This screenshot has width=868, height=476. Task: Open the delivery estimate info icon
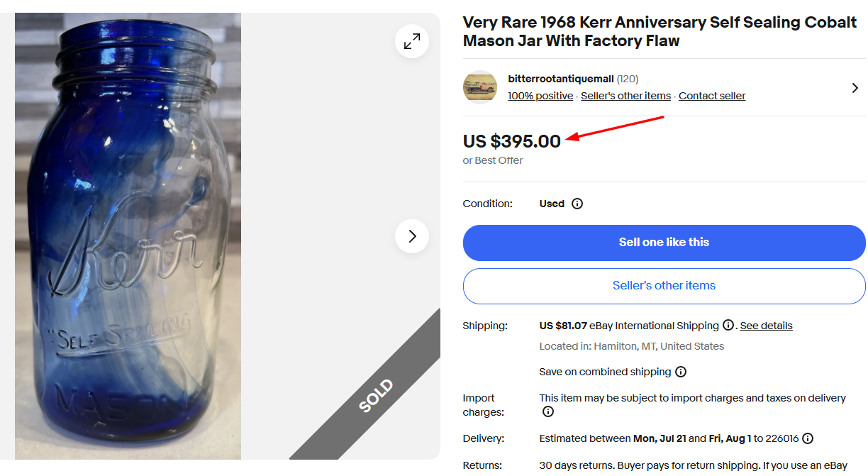point(808,438)
